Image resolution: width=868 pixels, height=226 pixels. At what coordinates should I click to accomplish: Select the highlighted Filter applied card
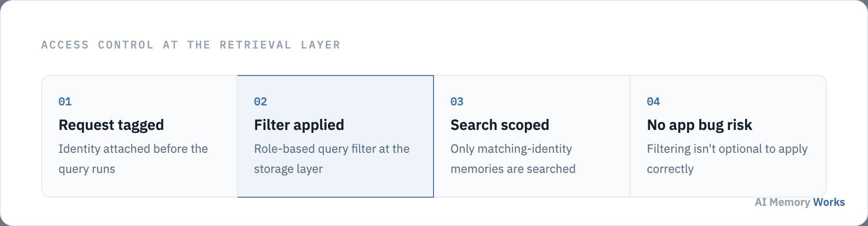335,136
